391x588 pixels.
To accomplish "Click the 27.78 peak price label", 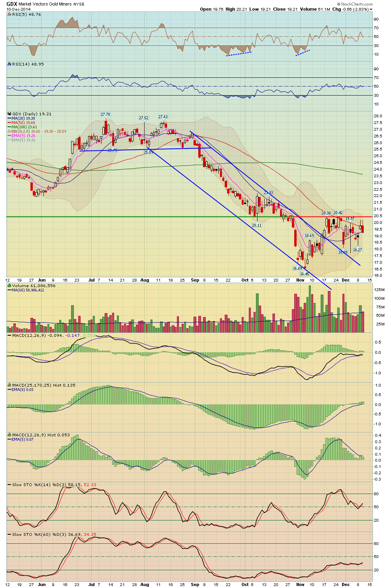I will point(105,114).
